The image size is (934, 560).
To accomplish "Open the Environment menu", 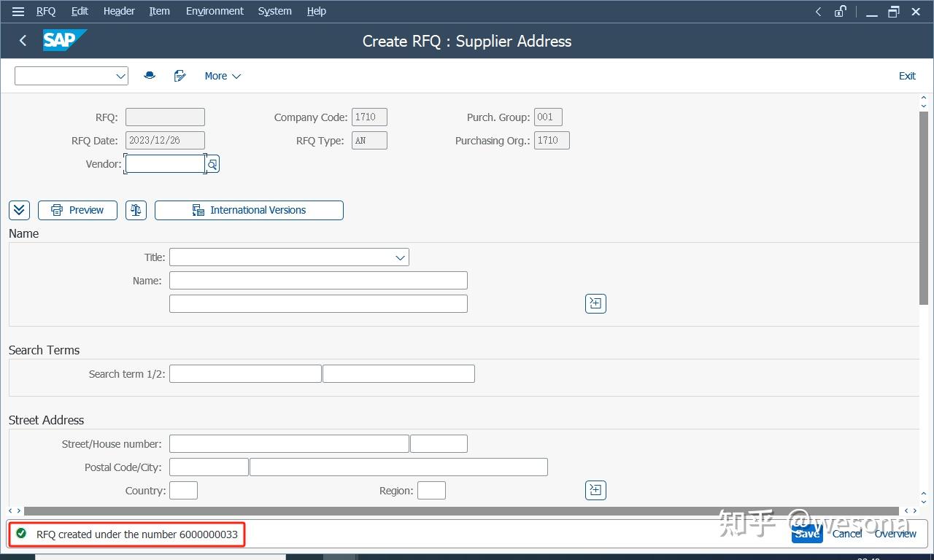I will (x=214, y=11).
